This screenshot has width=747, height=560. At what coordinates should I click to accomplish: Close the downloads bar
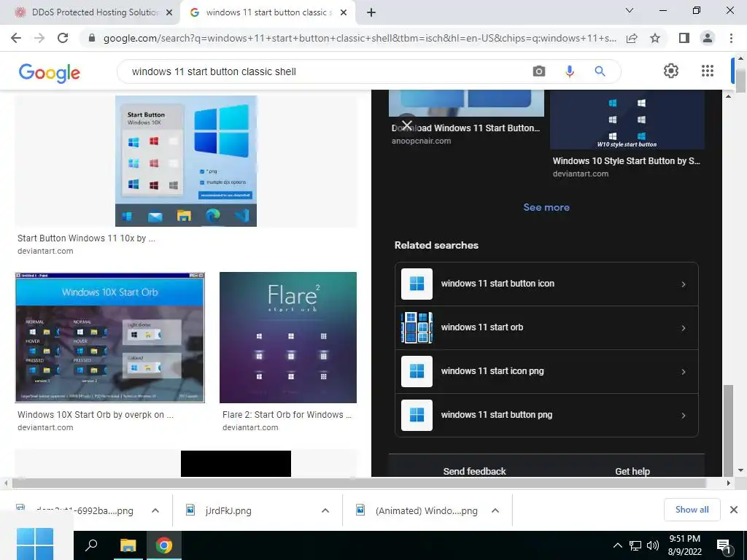pos(734,510)
